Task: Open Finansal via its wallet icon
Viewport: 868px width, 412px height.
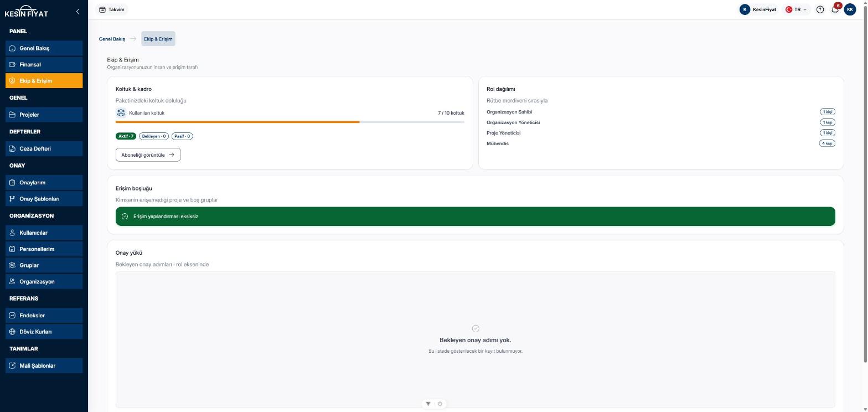Action: 12,64
